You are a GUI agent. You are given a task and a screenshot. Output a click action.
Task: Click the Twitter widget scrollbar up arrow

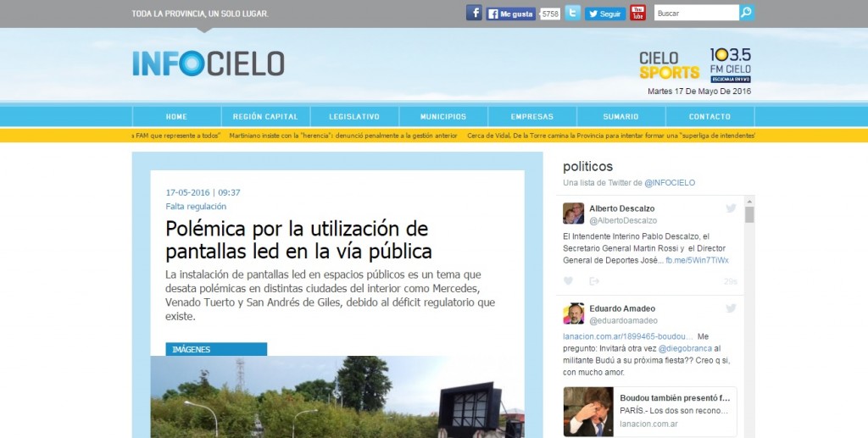pyautogui.click(x=749, y=202)
